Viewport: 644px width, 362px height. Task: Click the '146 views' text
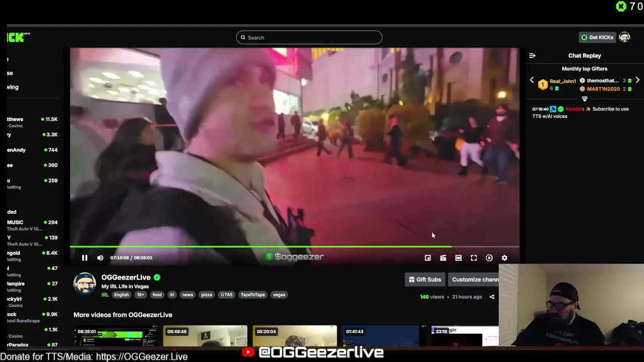click(432, 297)
